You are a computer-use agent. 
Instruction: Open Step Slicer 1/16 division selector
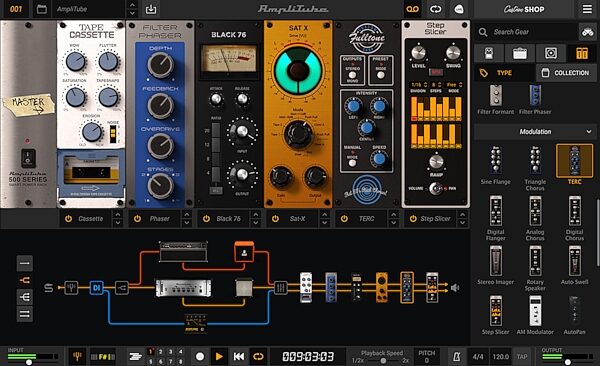click(x=419, y=85)
